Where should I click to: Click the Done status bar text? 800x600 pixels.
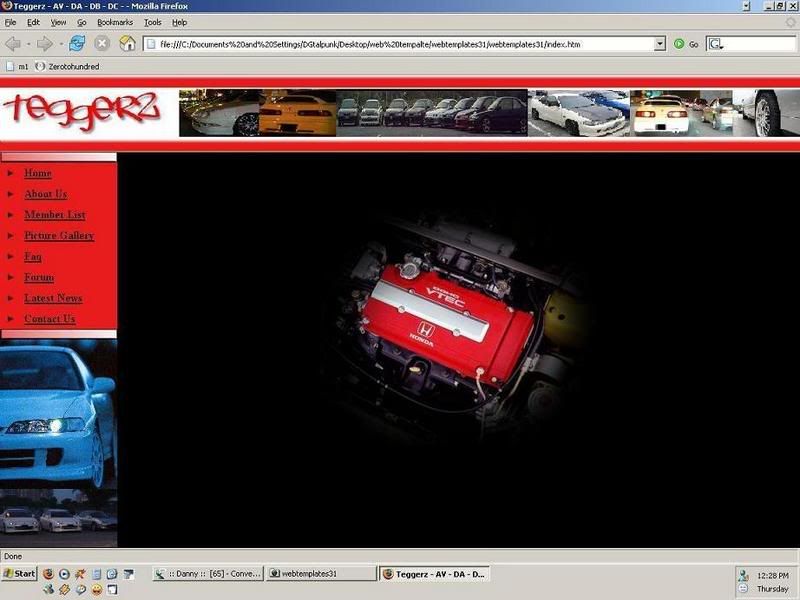[13, 556]
